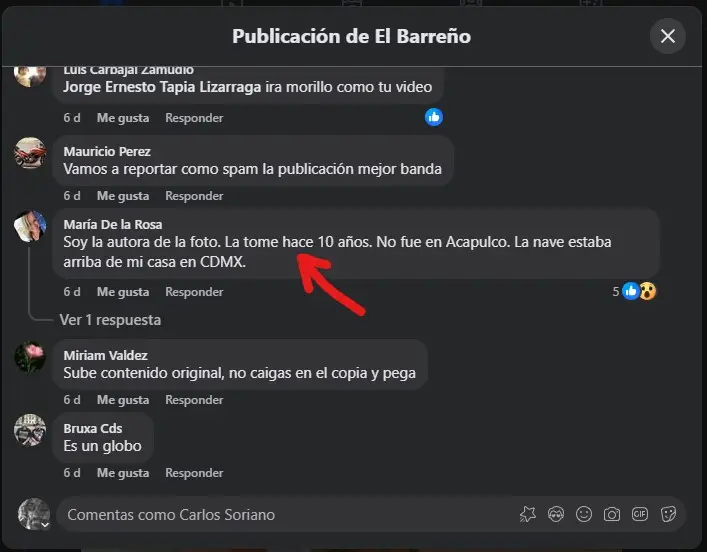Click text 'Sube contenido original, no caigas en el copia y pega'
This screenshot has width=707, height=552.
[239, 373]
